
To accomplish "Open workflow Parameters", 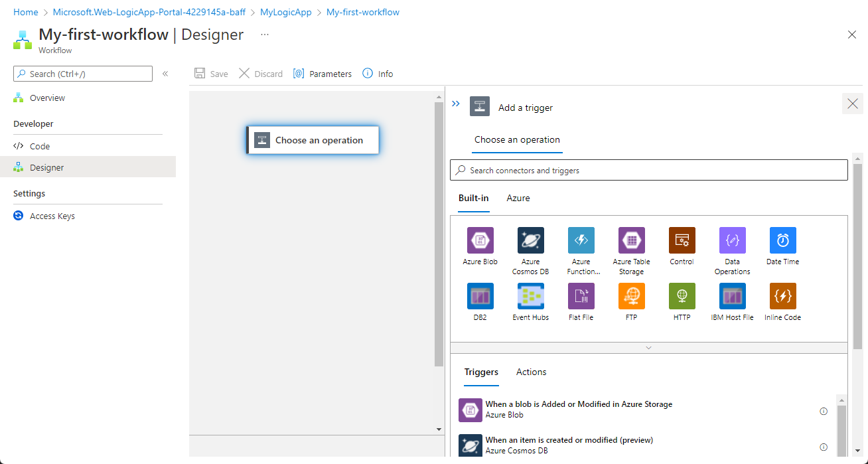I will (x=323, y=74).
